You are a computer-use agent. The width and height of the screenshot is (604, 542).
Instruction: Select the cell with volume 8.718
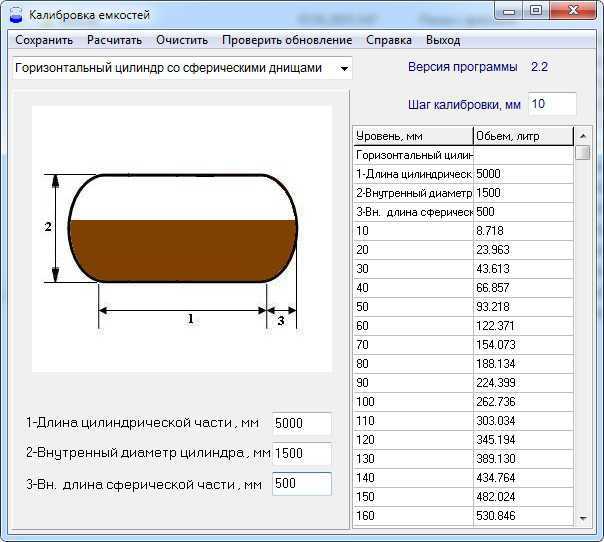(523, 231)
